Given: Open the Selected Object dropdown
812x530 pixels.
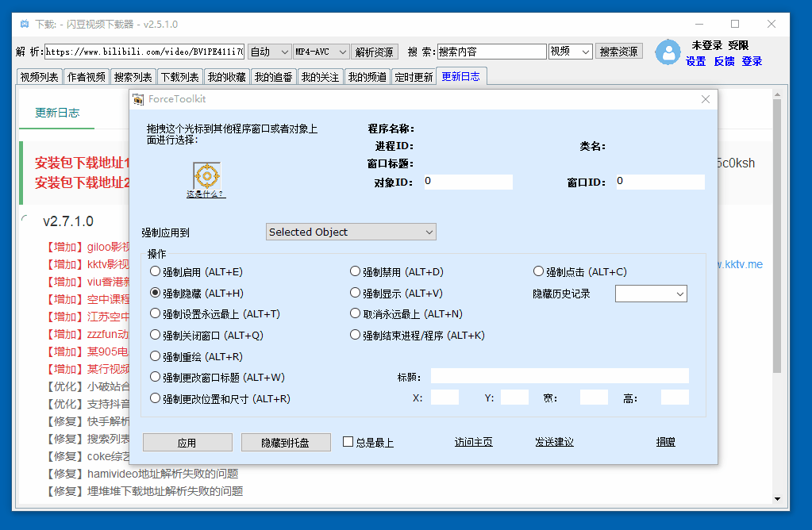Looking at the screenshot, I should 350,232.
